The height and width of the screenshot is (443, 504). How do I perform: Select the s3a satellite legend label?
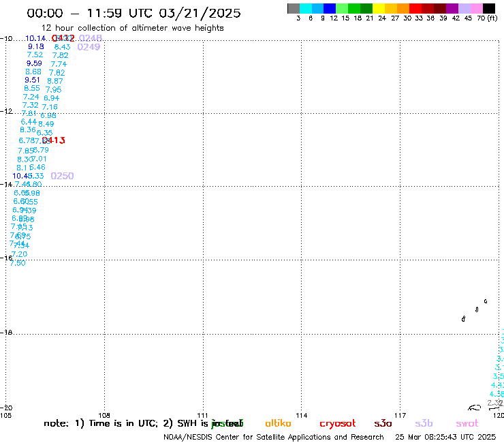tap(383, 423)
